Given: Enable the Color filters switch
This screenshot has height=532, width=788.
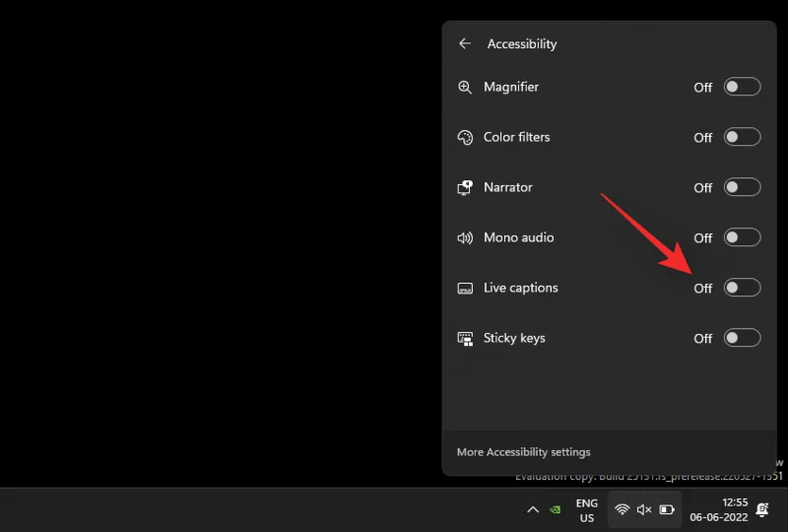Looking at the screenshot, I should [743, 137].
